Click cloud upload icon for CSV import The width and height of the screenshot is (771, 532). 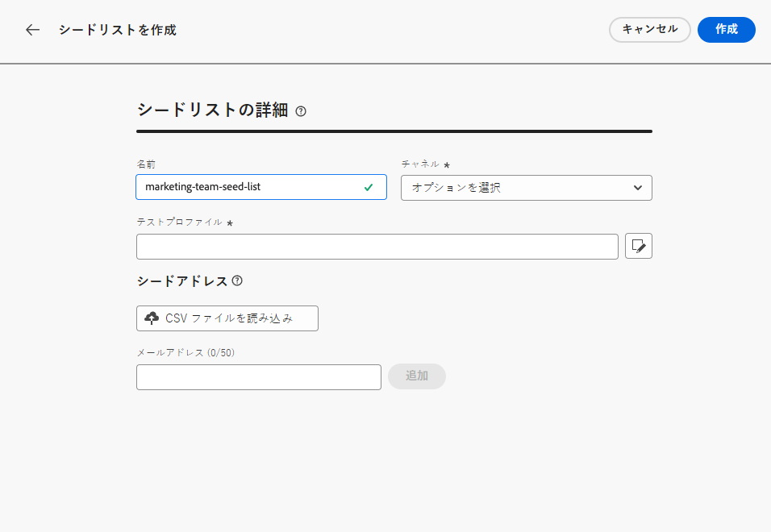(x=152, y=318)
